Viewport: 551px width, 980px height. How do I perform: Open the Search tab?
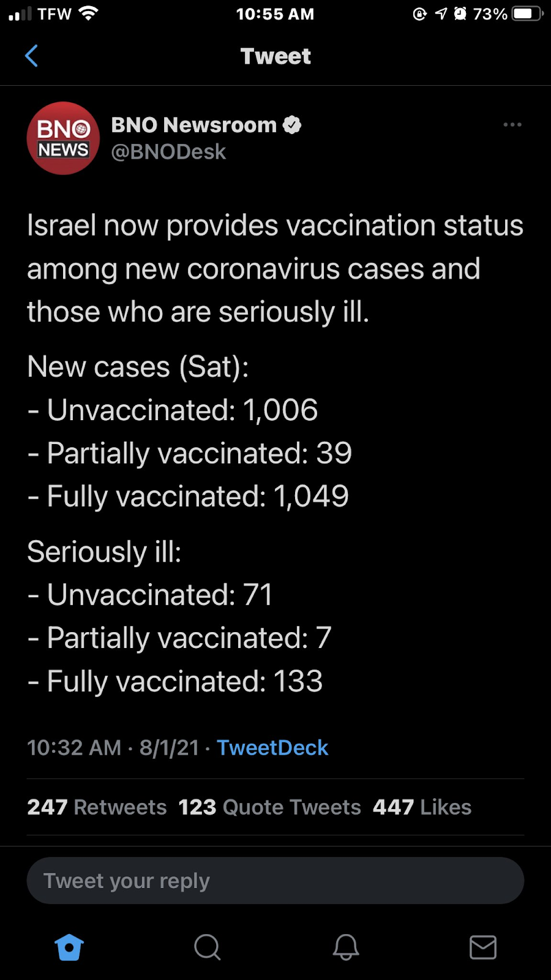tap(207, 948)
